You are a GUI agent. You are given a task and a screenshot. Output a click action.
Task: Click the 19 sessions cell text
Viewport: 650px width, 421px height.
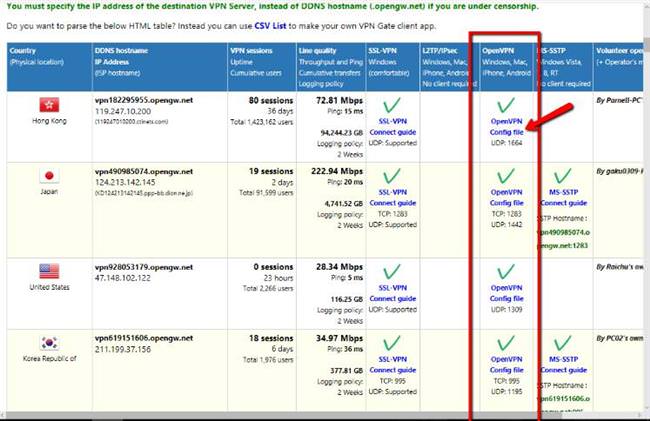(271, 171)
